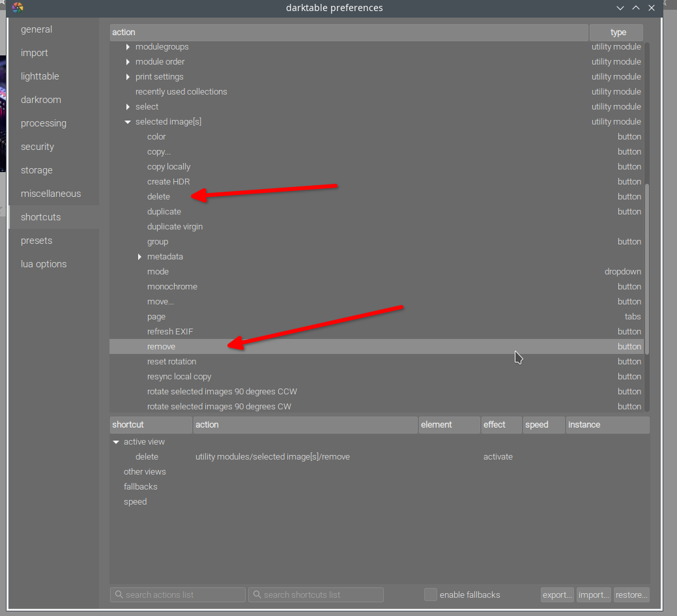This screenshot has height=616, width=677.
Task: Expand the metadata tree branch
Action: (139, 256)
